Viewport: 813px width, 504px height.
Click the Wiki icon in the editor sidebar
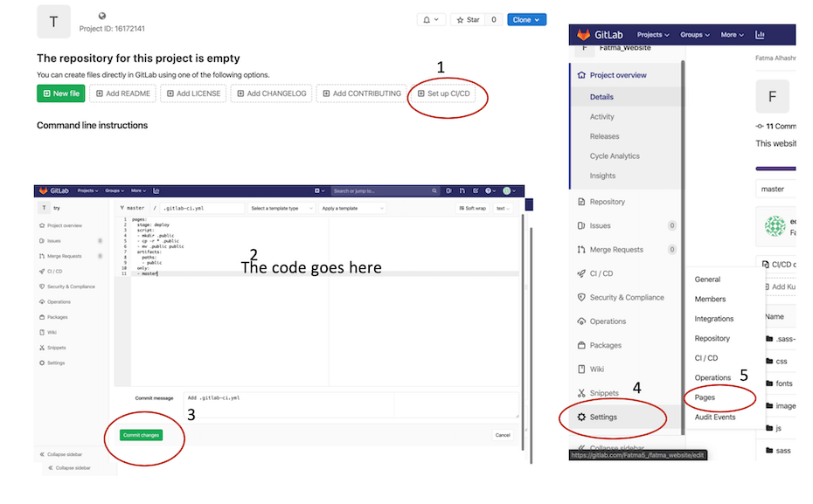click(42, 333)
